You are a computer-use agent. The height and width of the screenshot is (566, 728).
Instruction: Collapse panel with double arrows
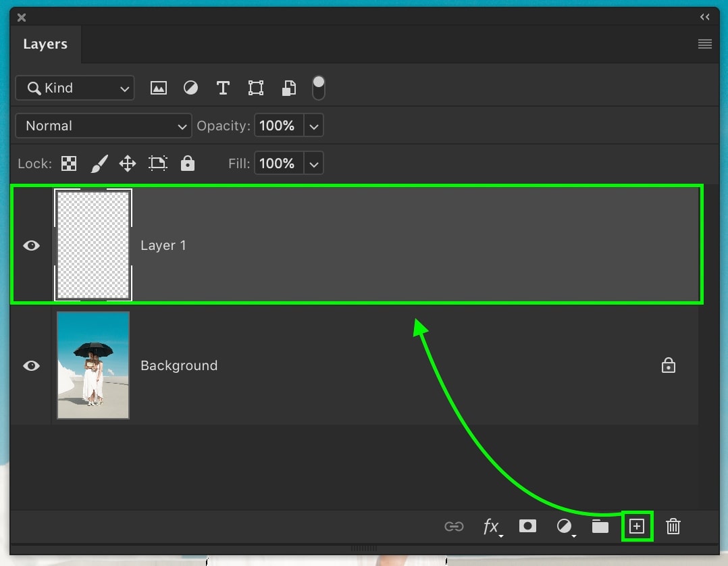point(705,17)
